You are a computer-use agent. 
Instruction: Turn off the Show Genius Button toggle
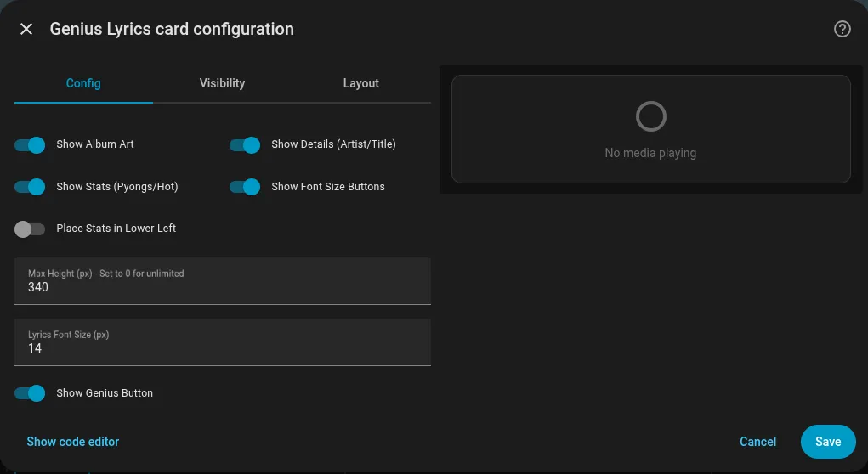click(x=30, y=393)
